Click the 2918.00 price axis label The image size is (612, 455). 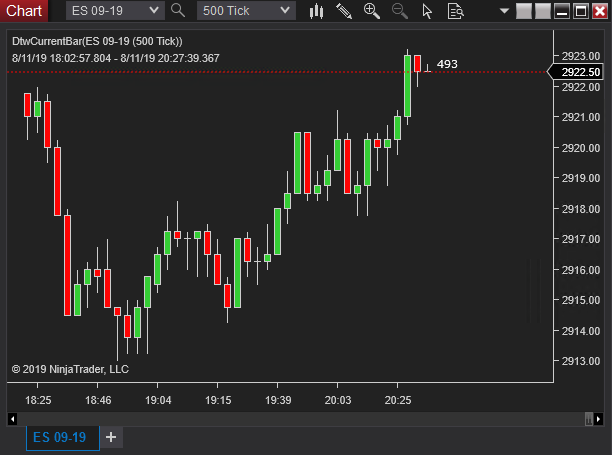pyautogui.click(x=581, y=209)
